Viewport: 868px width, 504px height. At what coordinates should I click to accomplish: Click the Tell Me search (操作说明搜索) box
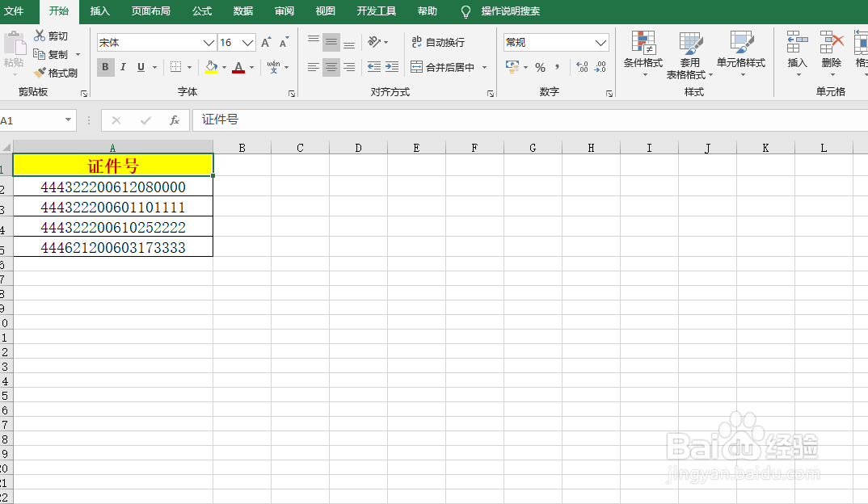pos(510,11)
